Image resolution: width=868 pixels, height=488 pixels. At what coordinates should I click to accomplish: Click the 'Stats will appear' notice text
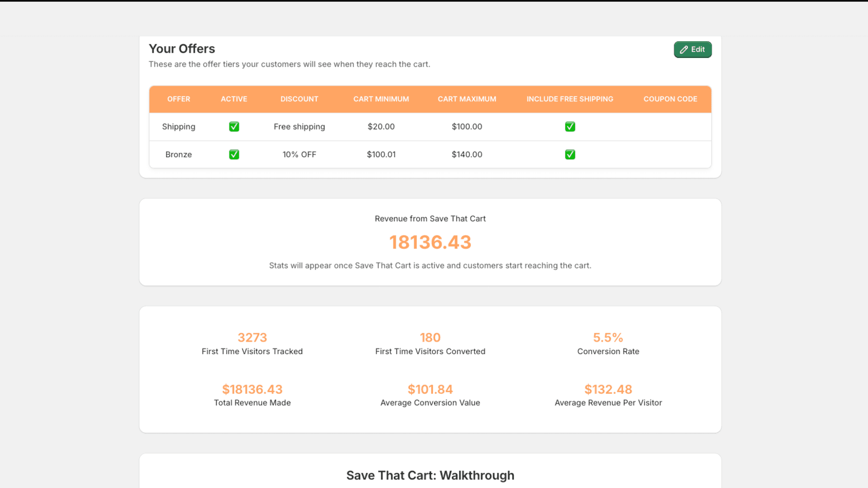coord(430,266)
